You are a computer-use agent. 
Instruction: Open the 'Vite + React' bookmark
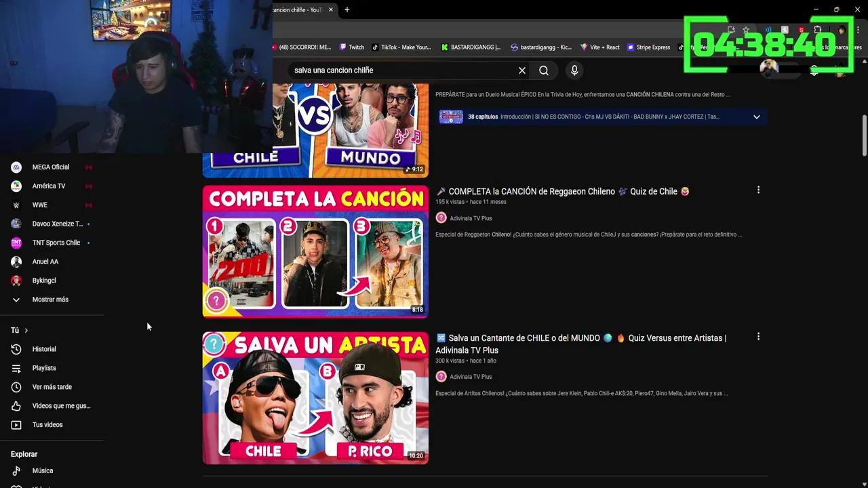(x=599, y=47)
